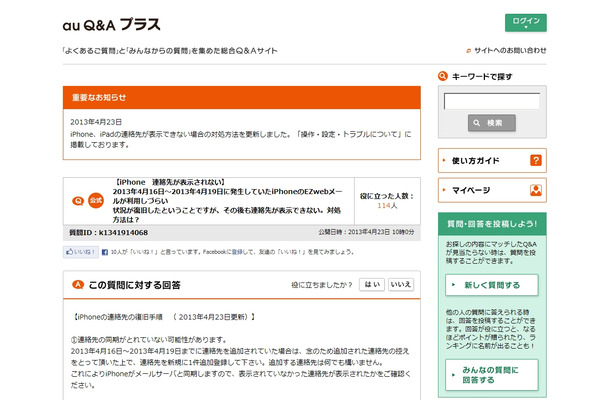Click the 登録 link in Facebook text

(x=237, y=252)
